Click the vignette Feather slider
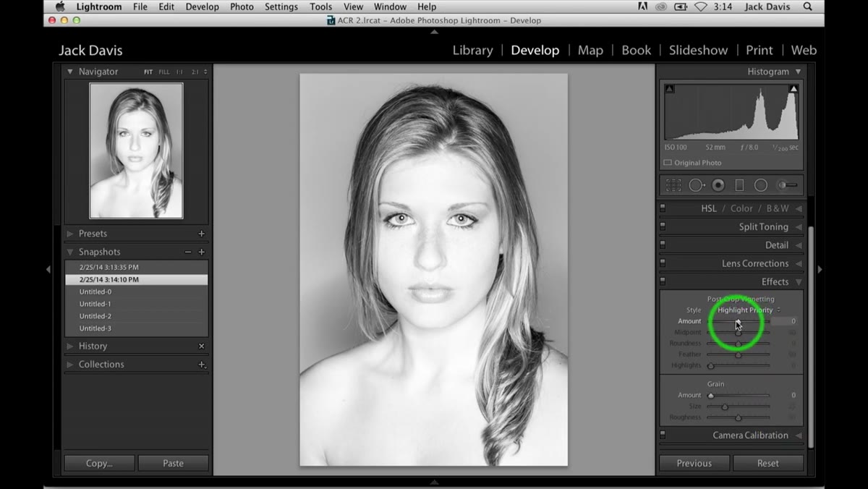The width and height of the screenshot is (868, 489). (x=738, y=355)
